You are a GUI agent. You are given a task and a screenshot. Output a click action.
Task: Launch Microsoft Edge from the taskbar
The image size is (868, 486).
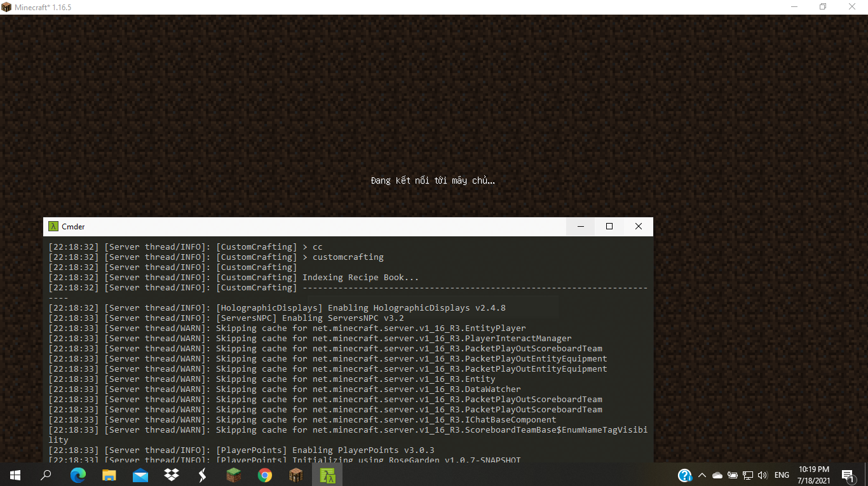78,475
